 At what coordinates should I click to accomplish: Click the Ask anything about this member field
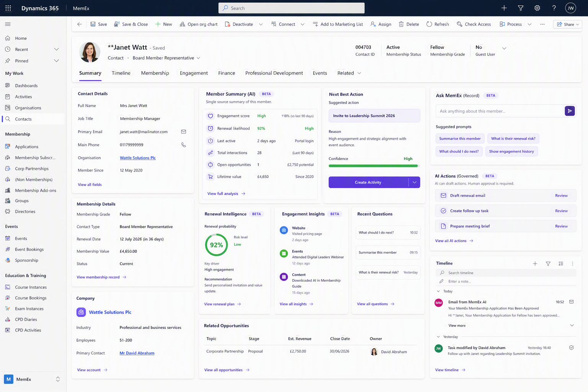coord(500,111)
